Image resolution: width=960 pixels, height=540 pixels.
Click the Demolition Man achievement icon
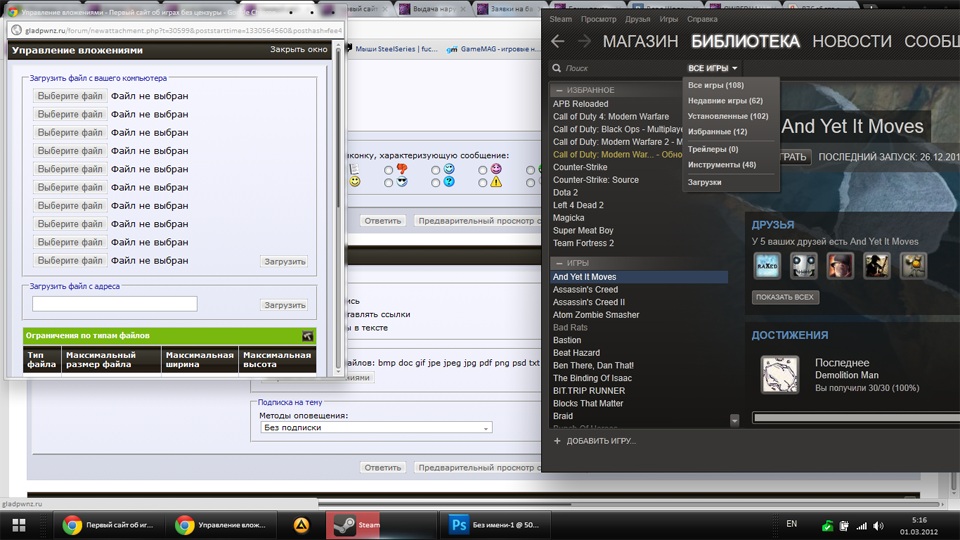779,374
